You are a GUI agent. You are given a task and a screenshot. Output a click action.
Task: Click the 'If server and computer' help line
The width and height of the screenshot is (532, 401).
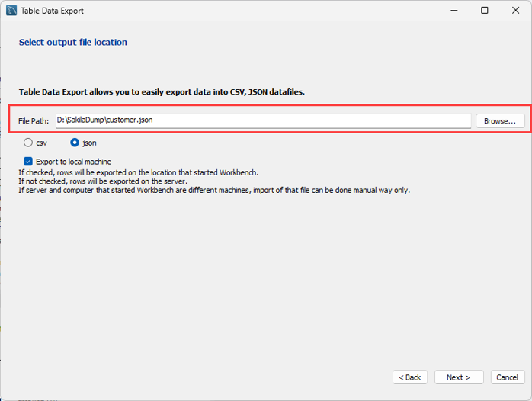coord(213,191)
